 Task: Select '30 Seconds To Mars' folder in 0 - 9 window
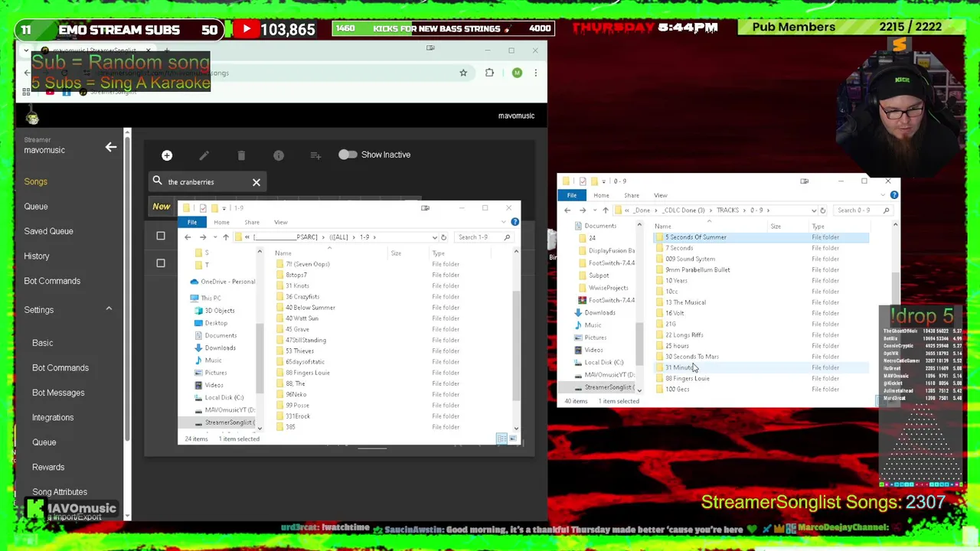click(x=692, y=357)
